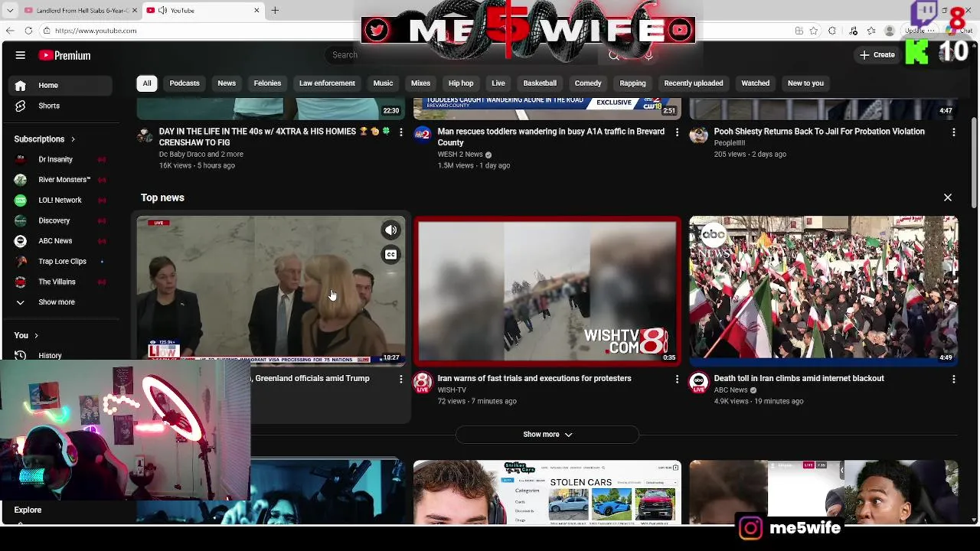Switch to Landlord From Hell browser tab
This screenshot has width=980, height=551.
pyautogui.click(x=80, y=10)
